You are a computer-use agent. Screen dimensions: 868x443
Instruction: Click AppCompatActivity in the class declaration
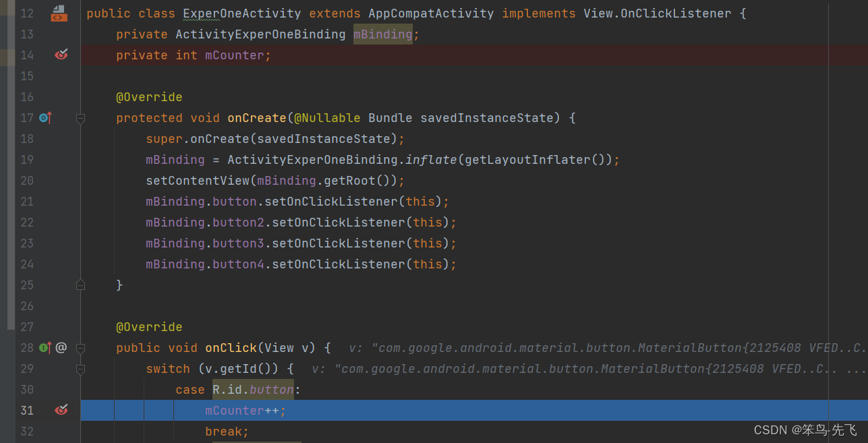[431, 13]
